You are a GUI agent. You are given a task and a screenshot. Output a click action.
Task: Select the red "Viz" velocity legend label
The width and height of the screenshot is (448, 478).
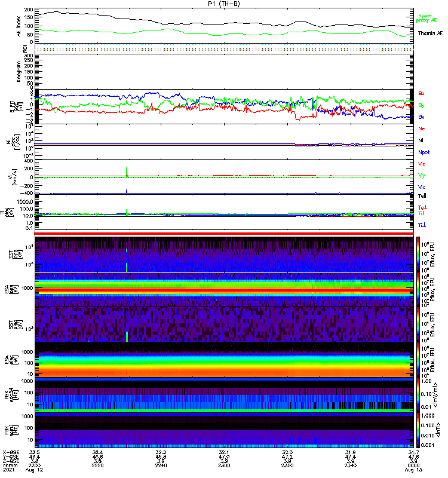422,164
